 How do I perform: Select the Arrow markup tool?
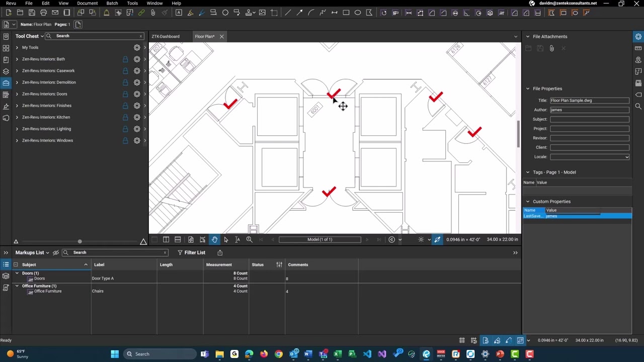(299, 13)
